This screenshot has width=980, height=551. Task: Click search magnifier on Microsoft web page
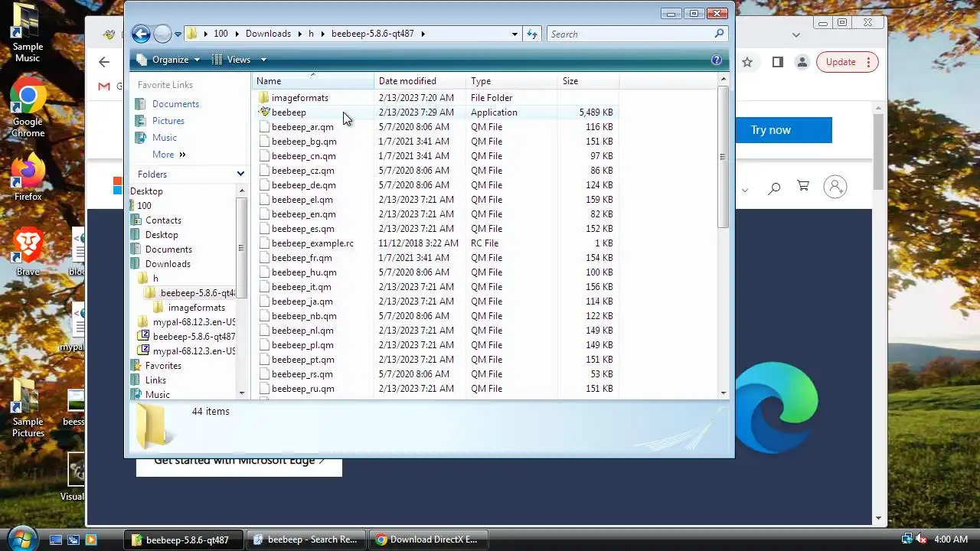point(774,187)
